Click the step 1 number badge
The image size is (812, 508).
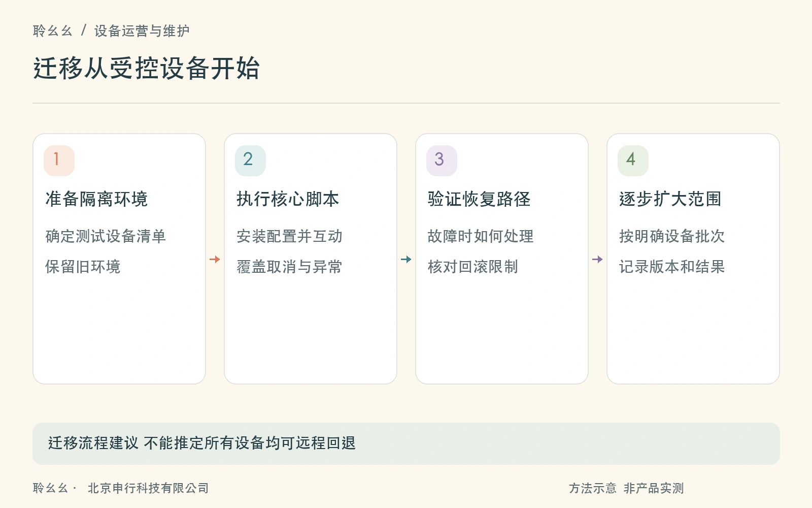pyautogui.click(x=59, y=161)
